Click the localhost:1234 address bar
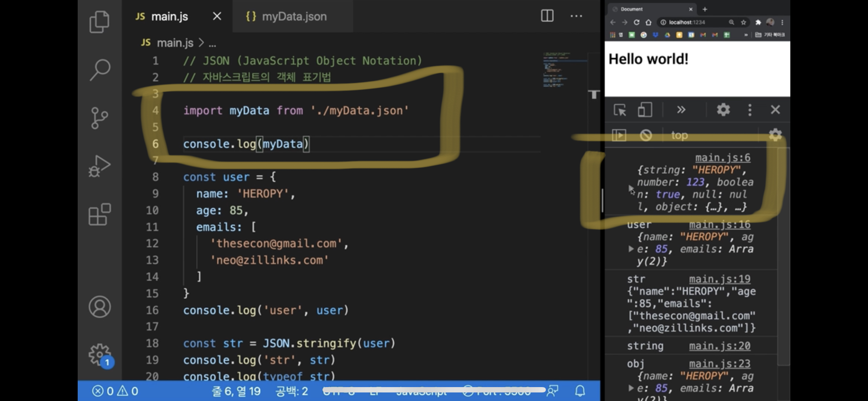 click(x=687, y=22)
